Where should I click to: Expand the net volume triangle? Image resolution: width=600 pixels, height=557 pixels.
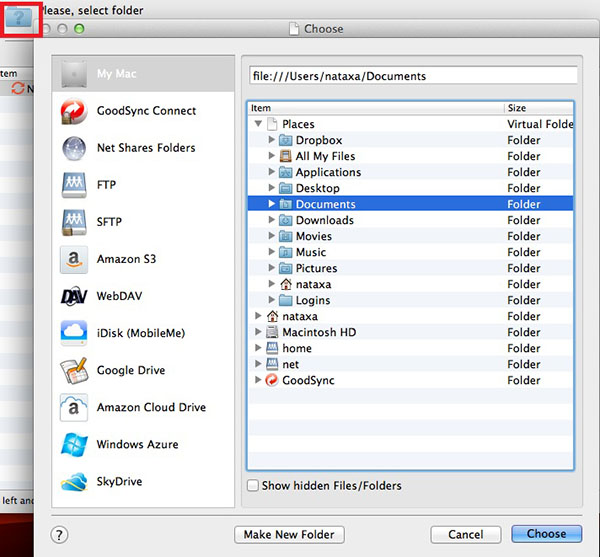coord(258,364)
